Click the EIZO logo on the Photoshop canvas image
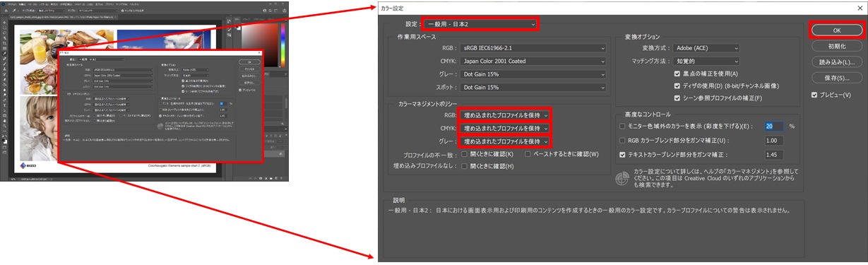This screenshot has width=868, height=265. click(x=29, y=166)
